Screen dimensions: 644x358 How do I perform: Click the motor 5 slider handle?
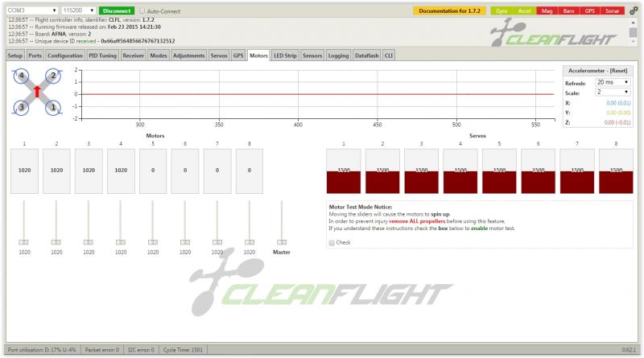click(x=153, y=242)
